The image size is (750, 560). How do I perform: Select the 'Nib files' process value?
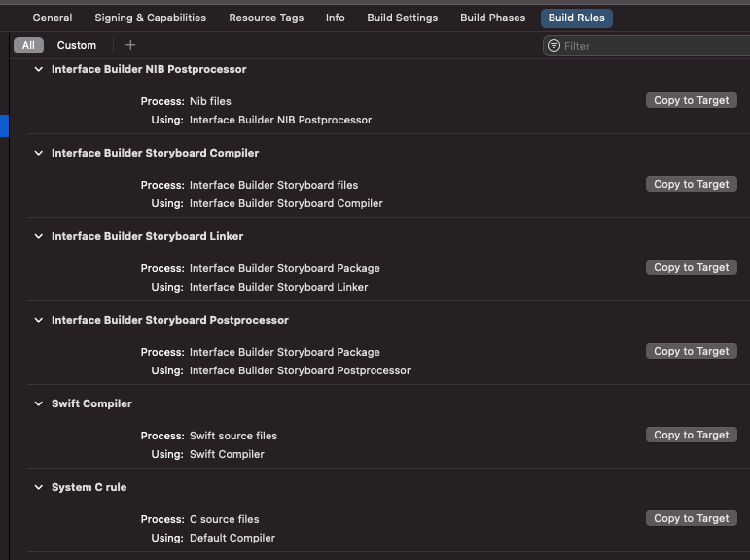210,101
